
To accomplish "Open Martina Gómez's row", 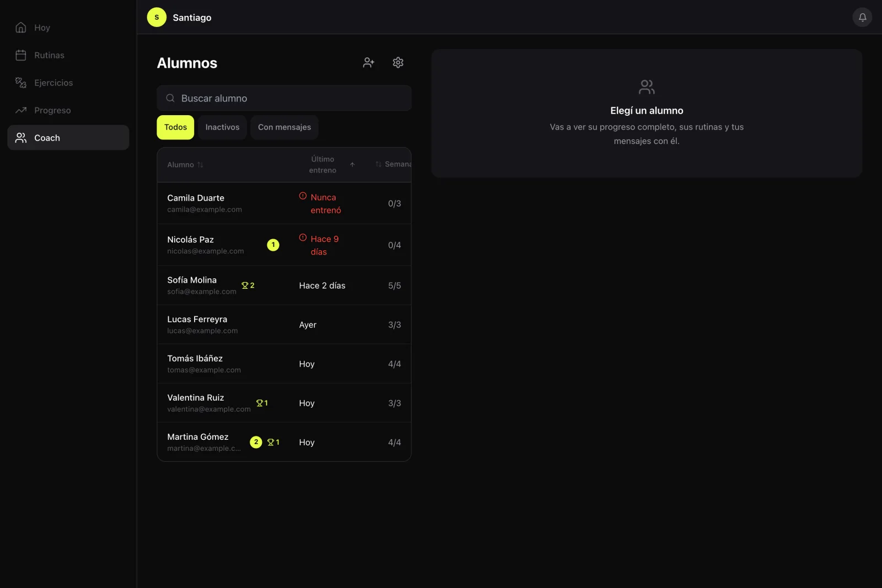I will [x=284, y=442].
